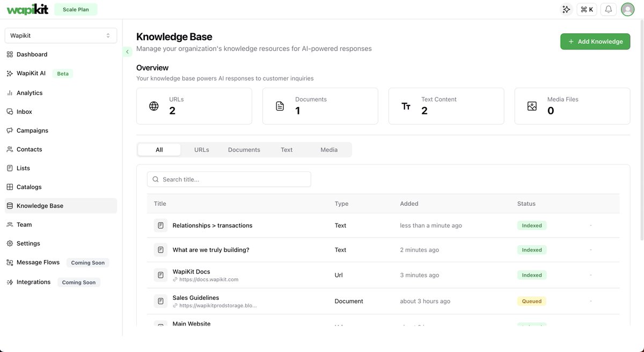Open Contacts page label
Screen dimensions: 644x352
(29, 149)
